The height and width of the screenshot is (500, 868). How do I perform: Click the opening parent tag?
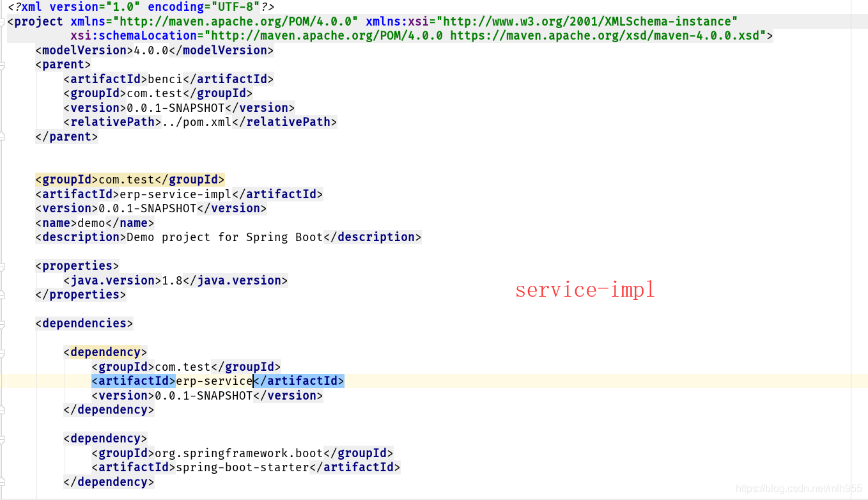(x=63, y=65)
